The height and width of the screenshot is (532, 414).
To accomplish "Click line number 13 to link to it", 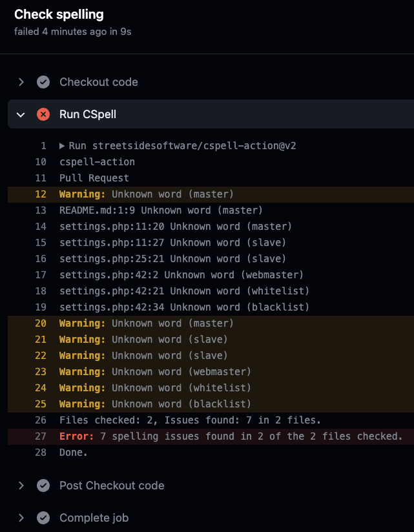I will pos(40,210).
